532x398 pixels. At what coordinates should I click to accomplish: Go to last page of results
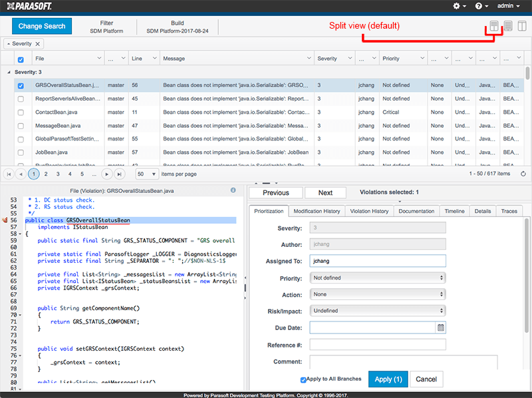[119, 174]
